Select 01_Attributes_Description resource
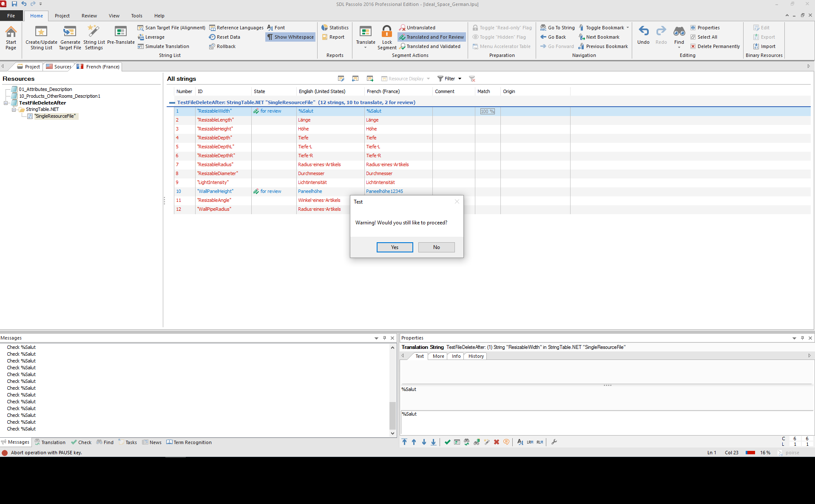Image resolution: width=815 pixels, height=504 pixels. pyautogui.click(x=45, y=89)
